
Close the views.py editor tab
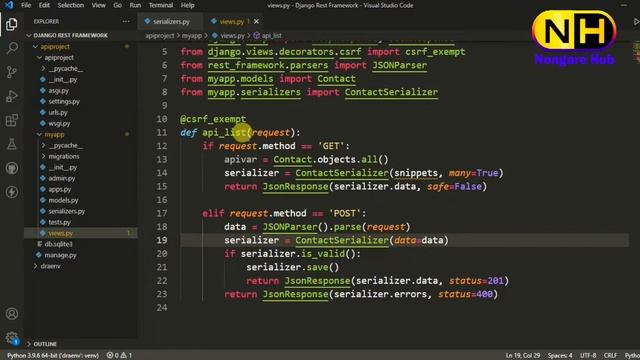pyautogui.click(x=256, y=21)
